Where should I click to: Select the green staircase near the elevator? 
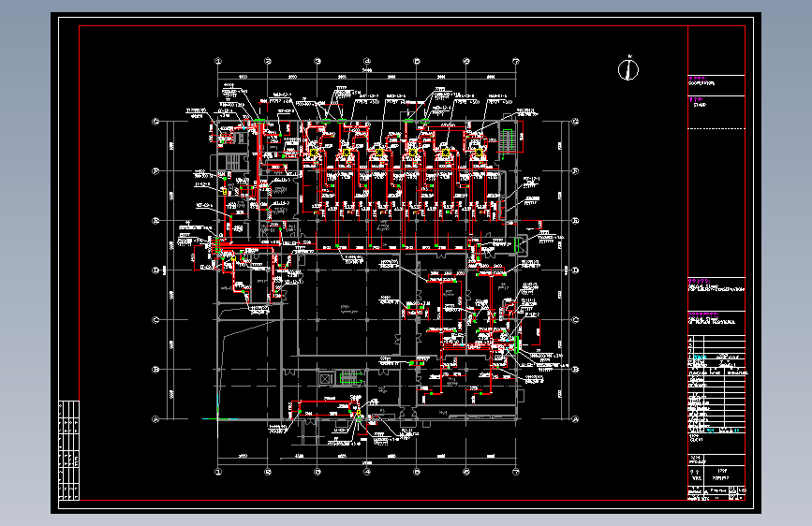tap(349, 377)
